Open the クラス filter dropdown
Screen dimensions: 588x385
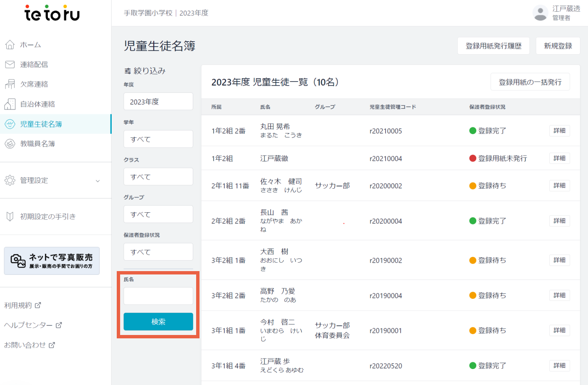(x=158, y=177)
